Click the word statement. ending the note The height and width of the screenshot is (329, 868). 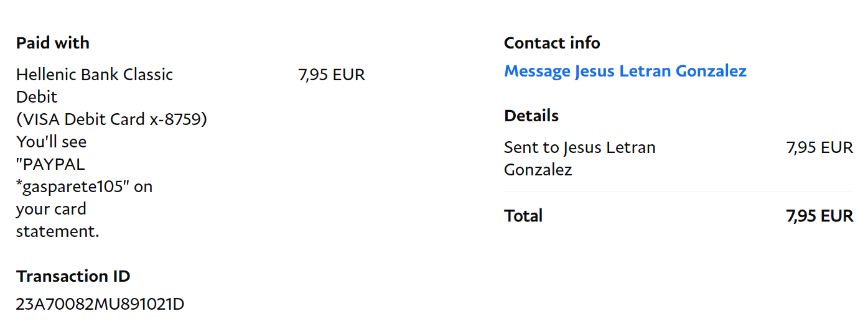(58, 231)
